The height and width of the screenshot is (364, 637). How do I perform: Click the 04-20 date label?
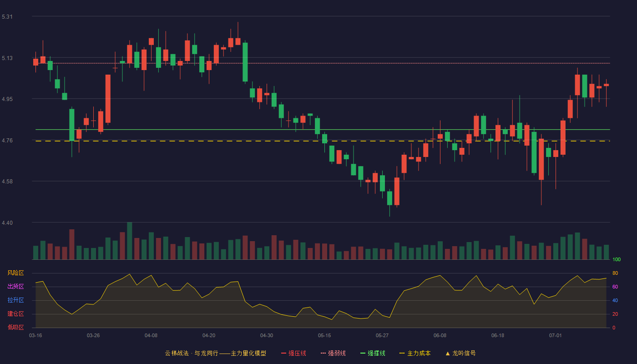(209, 335)
